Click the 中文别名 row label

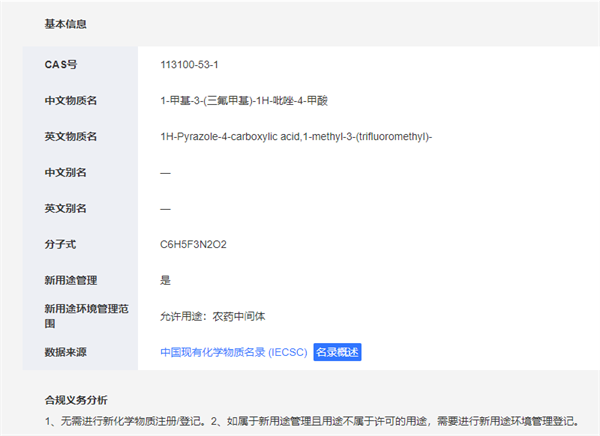pyautogui.click(x=65, y=172)
